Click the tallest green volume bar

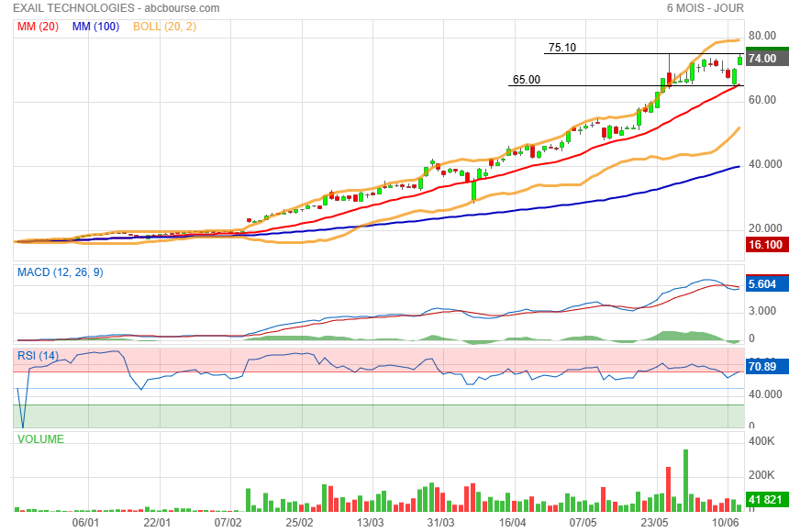[685, 481]
